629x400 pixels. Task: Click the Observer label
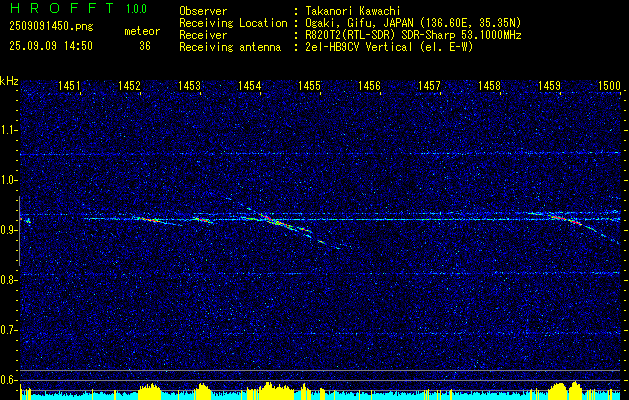[203, 11]
